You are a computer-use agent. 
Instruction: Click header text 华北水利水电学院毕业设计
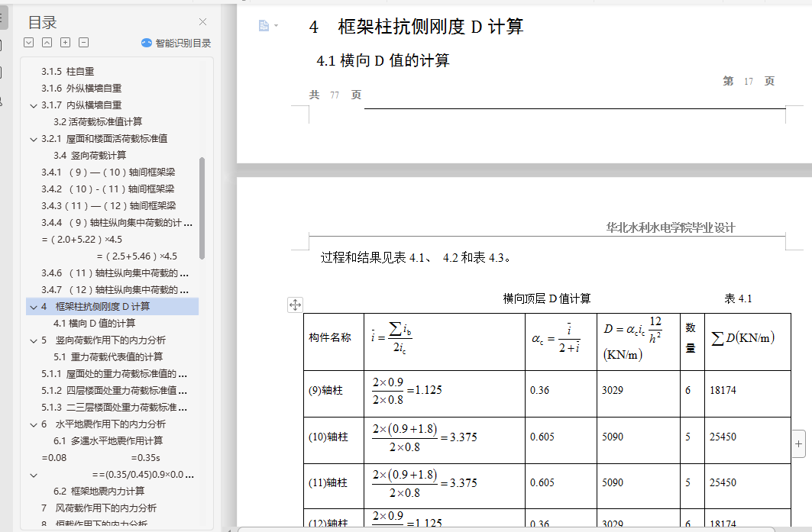click(671, 227)
